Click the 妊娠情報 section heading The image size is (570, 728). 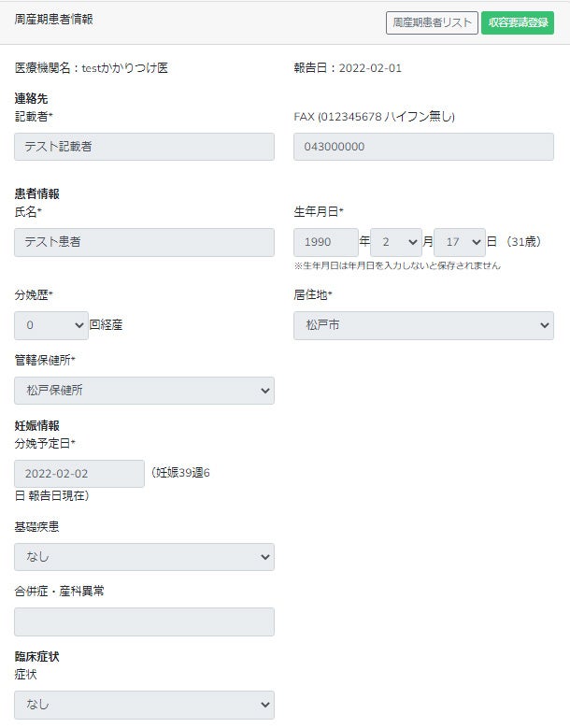37,426
